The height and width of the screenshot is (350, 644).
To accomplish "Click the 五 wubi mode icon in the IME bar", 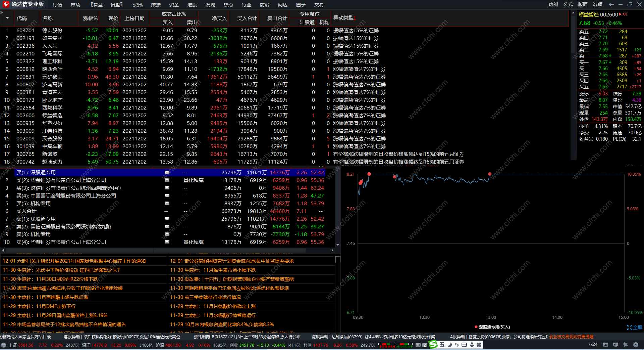I will pyautogui.click(x=442, y=345).
